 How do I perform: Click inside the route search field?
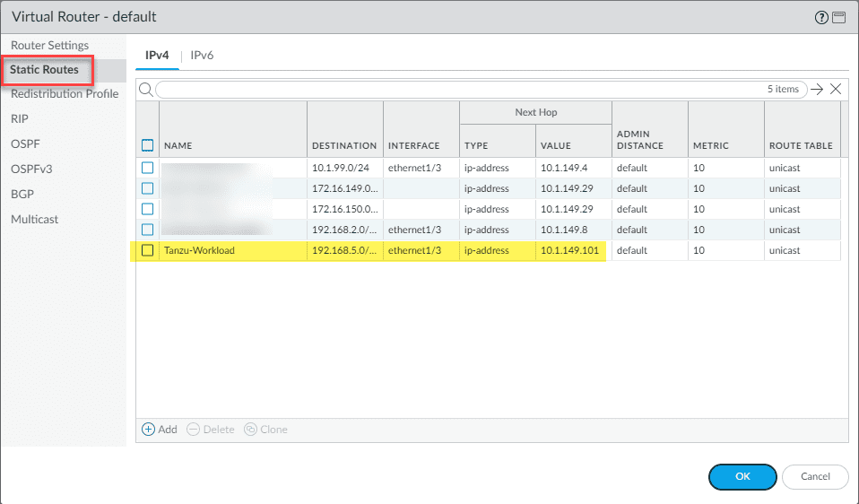tap(448, 89)
